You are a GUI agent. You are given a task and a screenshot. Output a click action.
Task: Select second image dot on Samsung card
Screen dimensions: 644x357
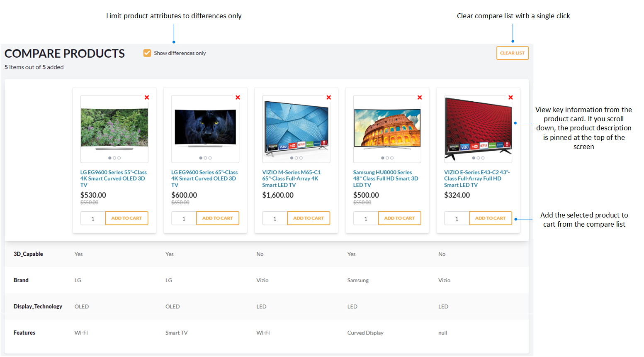pos(387,158)
